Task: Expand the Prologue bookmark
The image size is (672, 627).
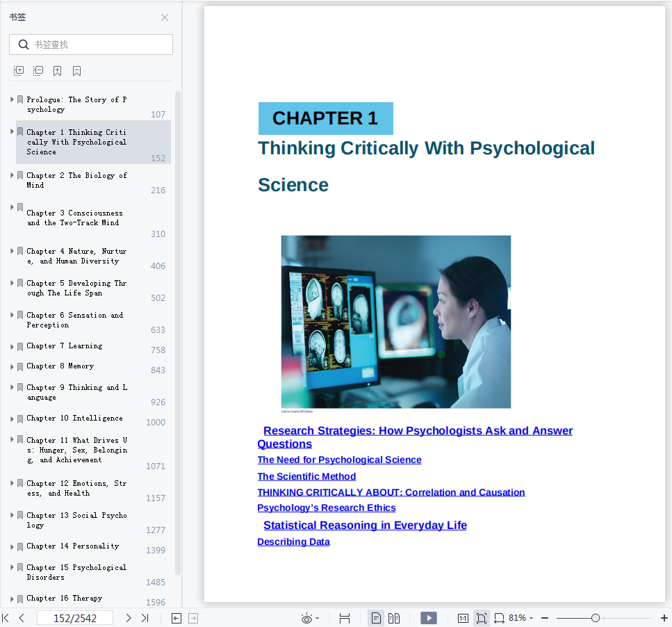Action: tap(12, 99)
